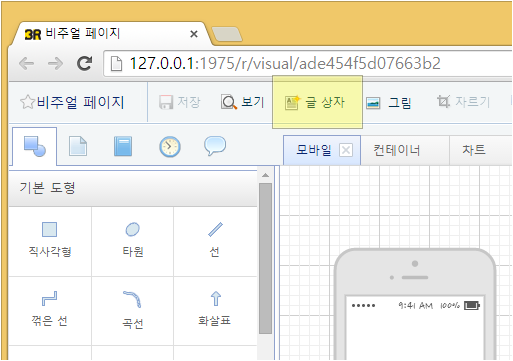The image size is (513, 361).
Task: Open the speech bubble palette icon
Action: click(215, 146)
